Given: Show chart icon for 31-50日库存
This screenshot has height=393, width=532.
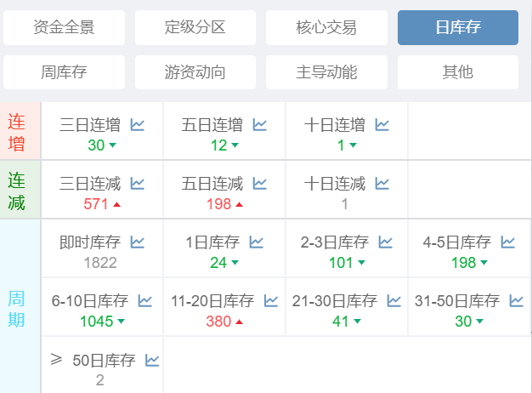Looking at the screenshot, I should click(x=517, y=300).
